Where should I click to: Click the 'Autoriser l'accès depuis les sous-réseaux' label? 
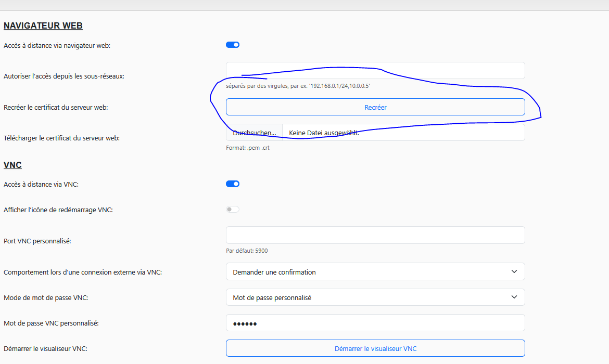[64, 76]
